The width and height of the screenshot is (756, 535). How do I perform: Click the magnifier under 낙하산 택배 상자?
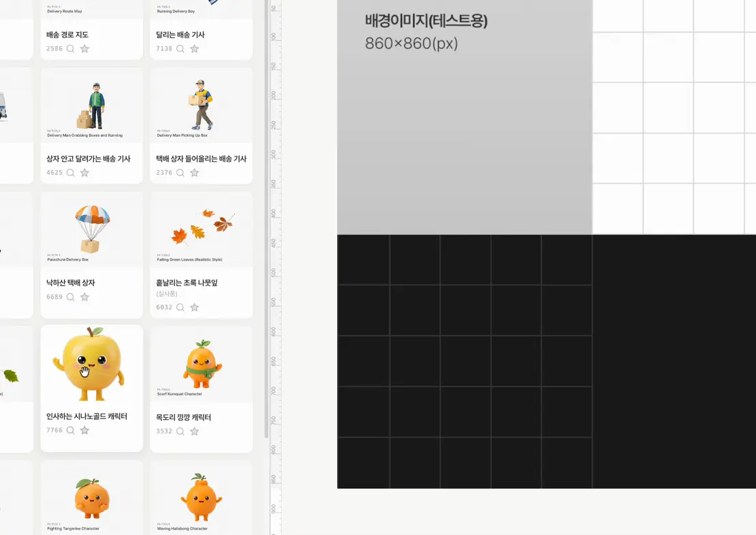[70, 297]
